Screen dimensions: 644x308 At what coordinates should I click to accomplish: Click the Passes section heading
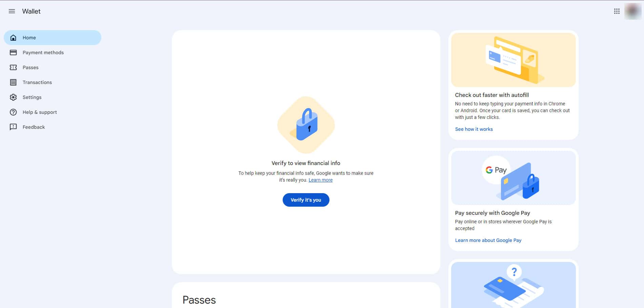pyautogui.click(x=199, y=300)
